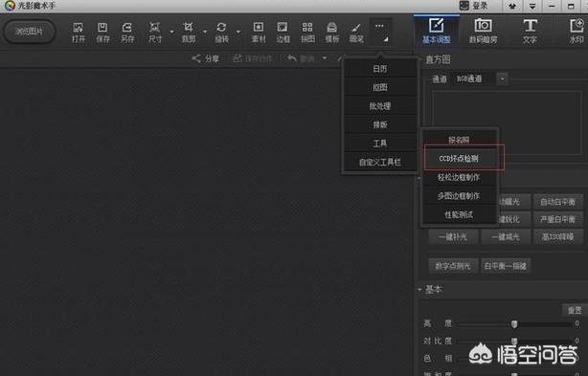588x376 pixels.
Task: Expand the 裁剪 crop dropdown arrow
Action: pos(205,32)
